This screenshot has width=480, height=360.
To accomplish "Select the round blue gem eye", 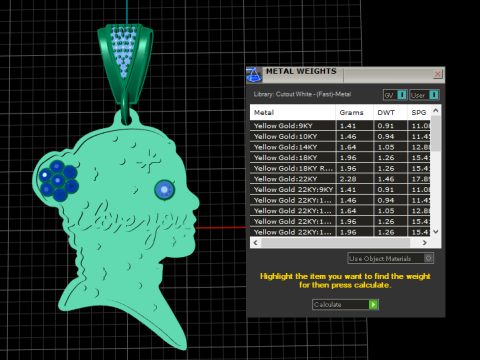I will (164, 190).
